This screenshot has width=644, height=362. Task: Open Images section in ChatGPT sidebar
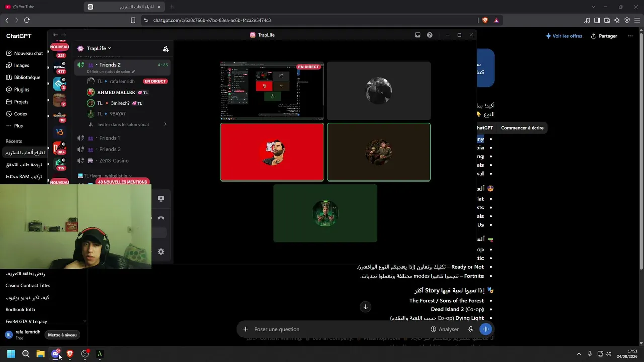tap(18, 65)
